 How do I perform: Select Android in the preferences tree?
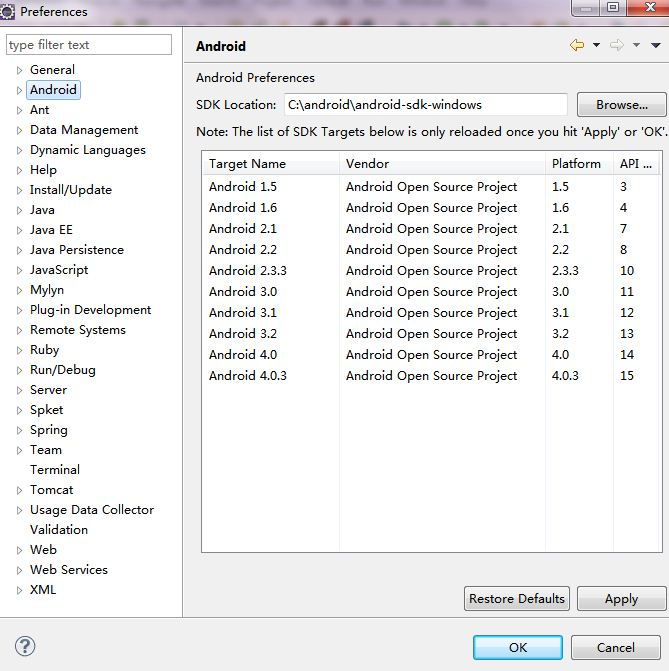[x=54, y=90]
